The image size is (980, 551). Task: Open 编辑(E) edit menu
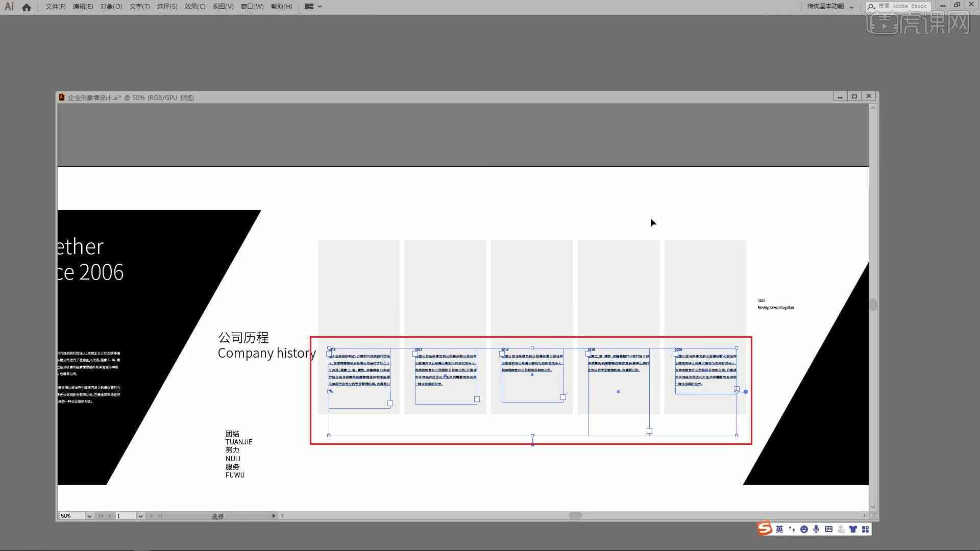click(x=80, y=6)
